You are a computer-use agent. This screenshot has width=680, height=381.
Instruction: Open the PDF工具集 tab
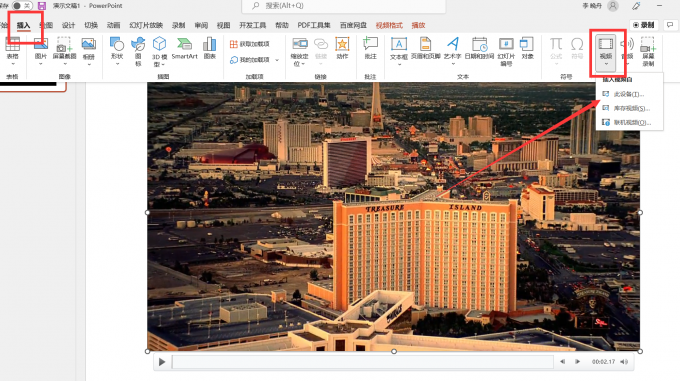click(314, 26)
